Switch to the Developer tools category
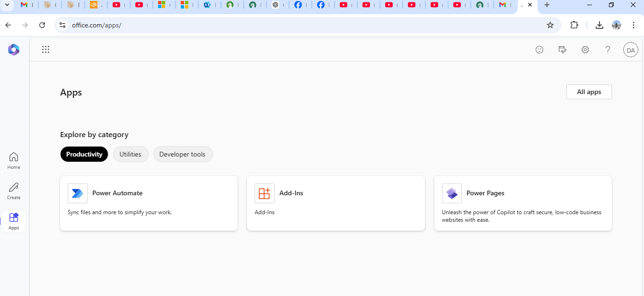 (183, 154)
